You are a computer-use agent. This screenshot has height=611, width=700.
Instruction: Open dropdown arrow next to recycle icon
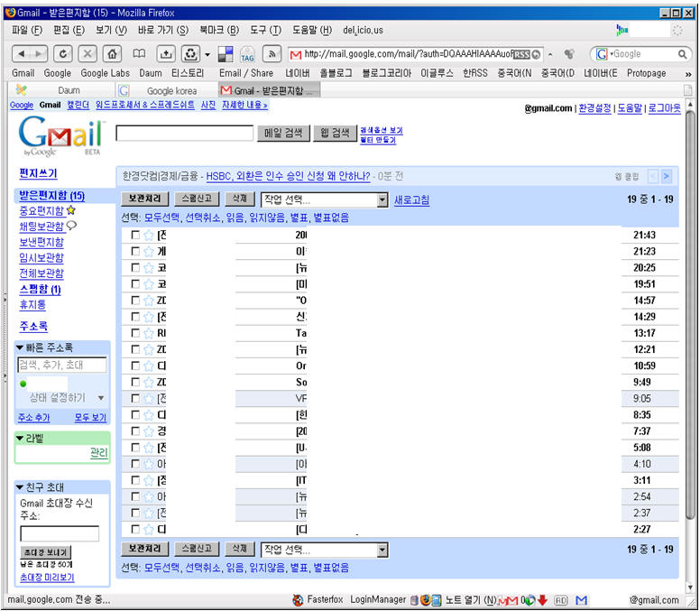pyautogui.click(x=207, y=54)
